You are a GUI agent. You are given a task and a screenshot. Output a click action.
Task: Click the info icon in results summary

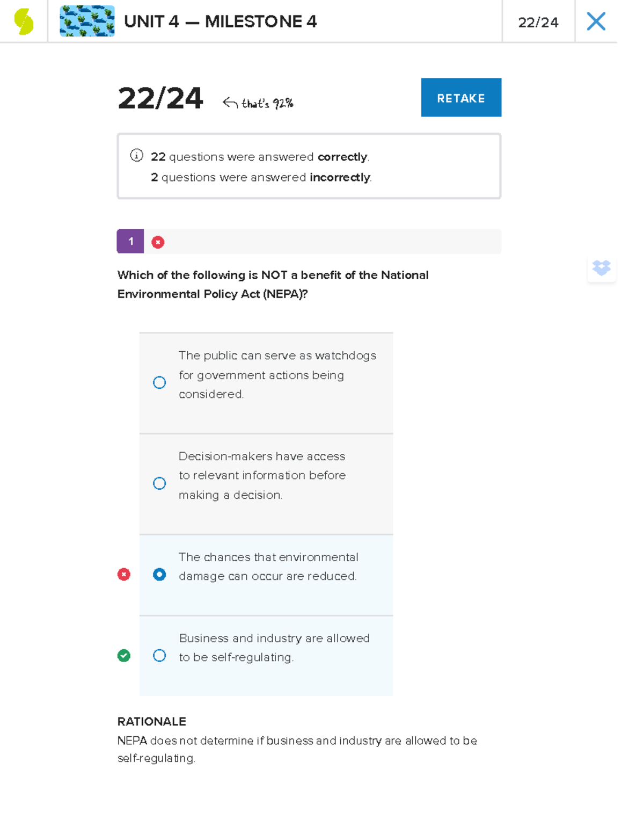click(137, 156)
